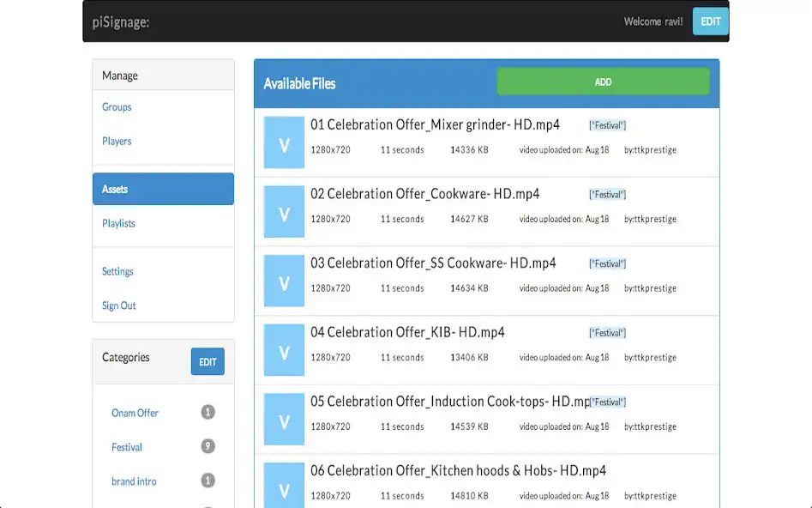812x508 pixels.
Task: Filter files by Onam Offer category
Action: point(135,413)
